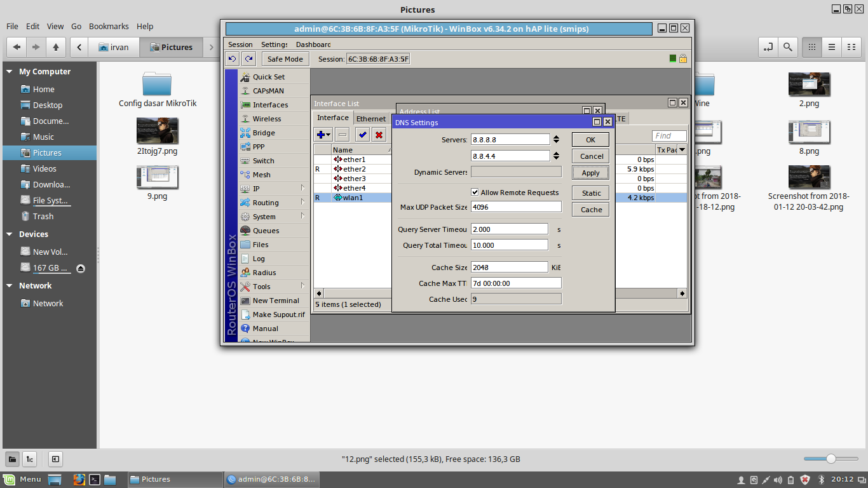This screenshot has height=488, width=868.
Task: Eject the 167 GB volume
Action: pyautogui.click(x=81, y=269)
